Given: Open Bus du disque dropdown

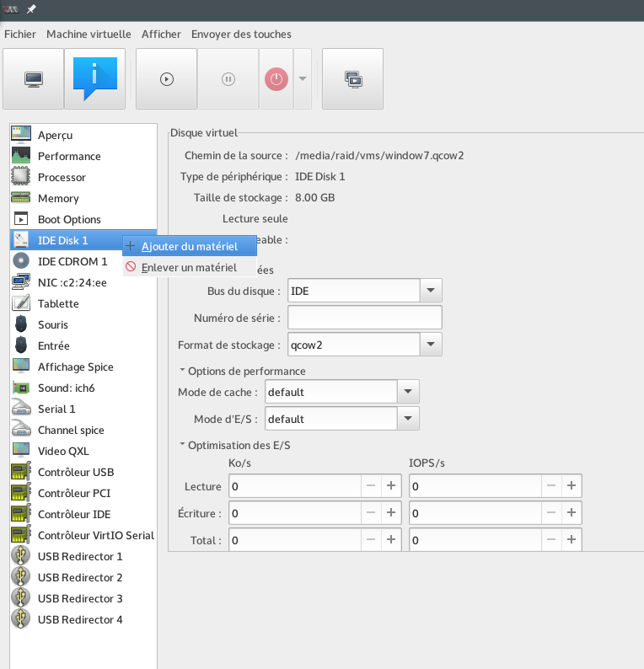Looking at the screenshot, I should 431,291.
